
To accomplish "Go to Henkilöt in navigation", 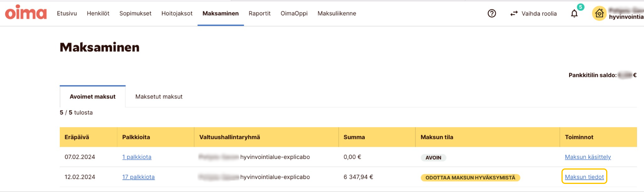I will [98, 13].
